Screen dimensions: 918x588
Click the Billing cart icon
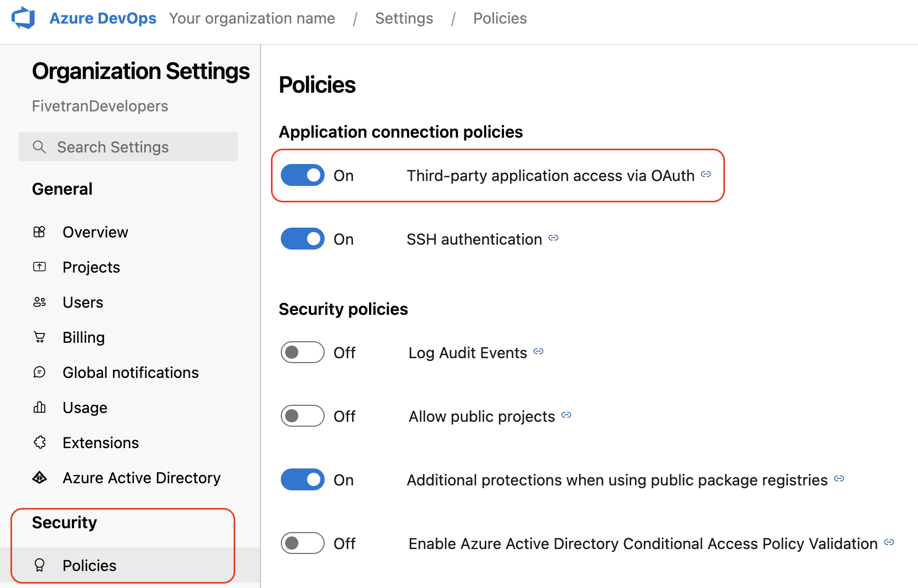tap(39, 337)
